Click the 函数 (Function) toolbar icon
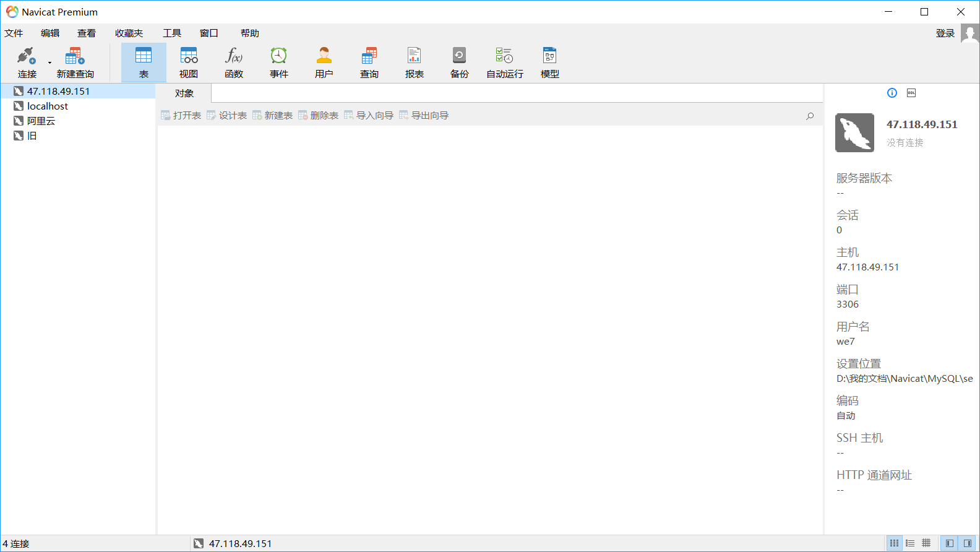Screen dimensions: 980x552 (x=234, y=62)
